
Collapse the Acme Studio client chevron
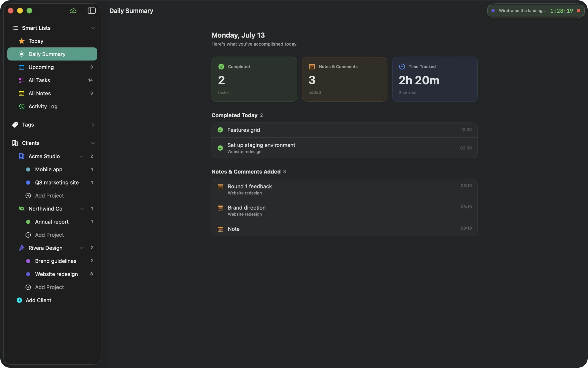pyautogui.click(x=81, y=156)
